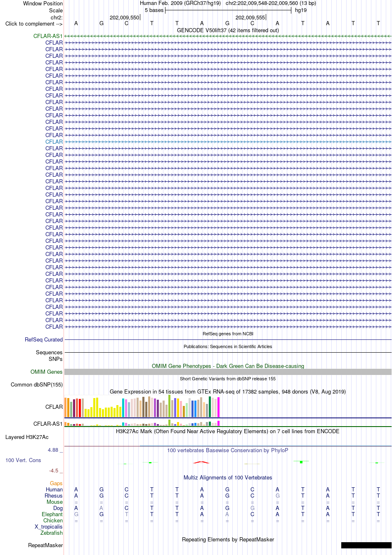Click the CFLAR GTEx expression bar chart
Image resolution: width=392 pixels, height=555 pixels.
[142, 406]
